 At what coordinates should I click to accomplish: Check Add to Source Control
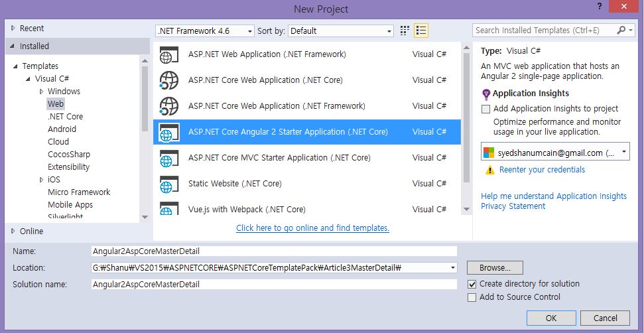point(472,297)
